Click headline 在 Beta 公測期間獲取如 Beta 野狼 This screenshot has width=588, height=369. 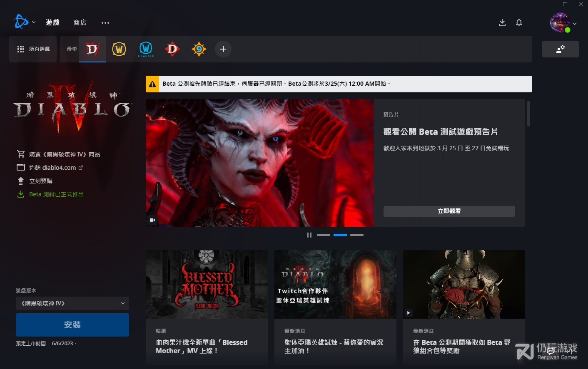click(x=462, y=347)
